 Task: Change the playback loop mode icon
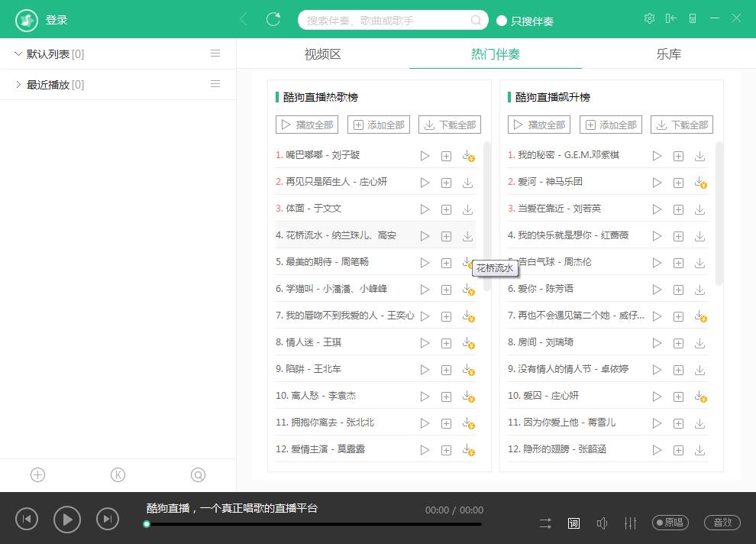coord(545,523)
